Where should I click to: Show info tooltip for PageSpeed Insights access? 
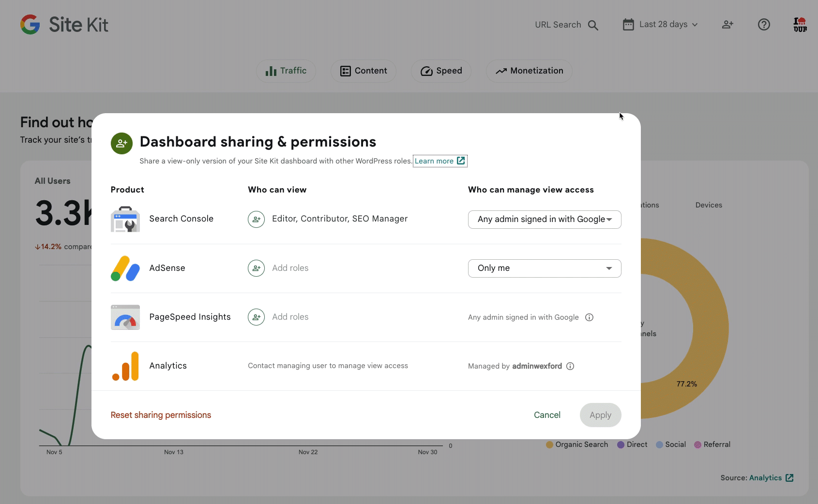(589, 317)
